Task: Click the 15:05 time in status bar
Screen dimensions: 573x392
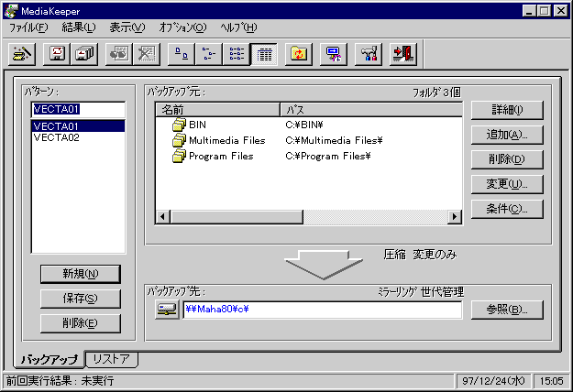Action: pos(551,381)
